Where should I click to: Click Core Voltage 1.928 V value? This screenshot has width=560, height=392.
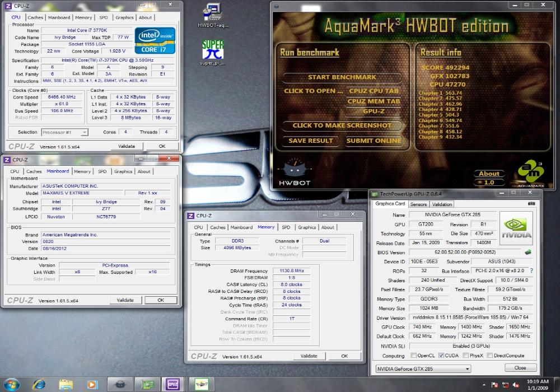click(x=117, y=51)
